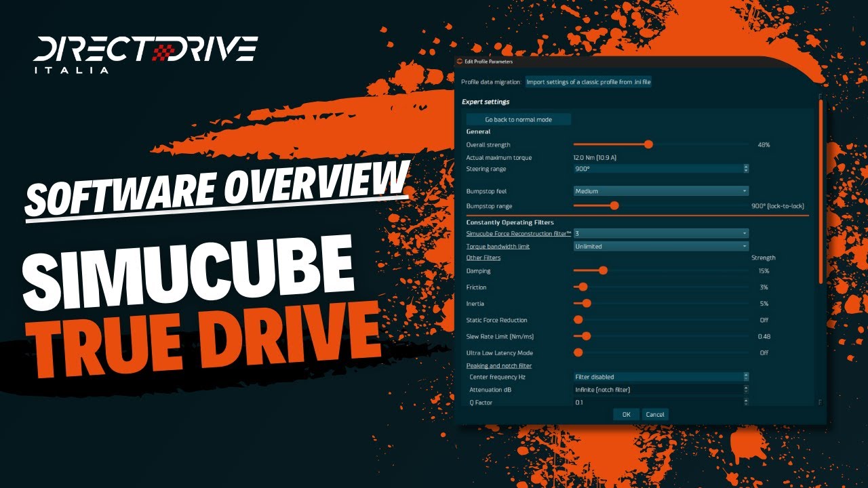Click the 0.48 slew rate value

point(764,336)
